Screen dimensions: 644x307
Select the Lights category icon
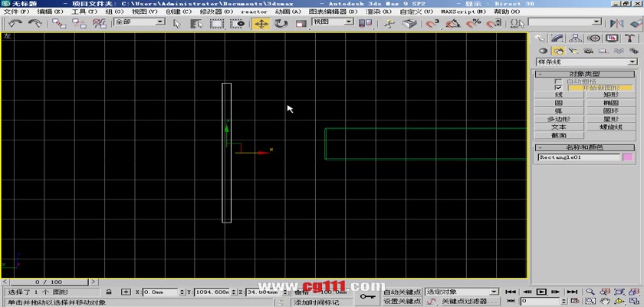(573, 51)
